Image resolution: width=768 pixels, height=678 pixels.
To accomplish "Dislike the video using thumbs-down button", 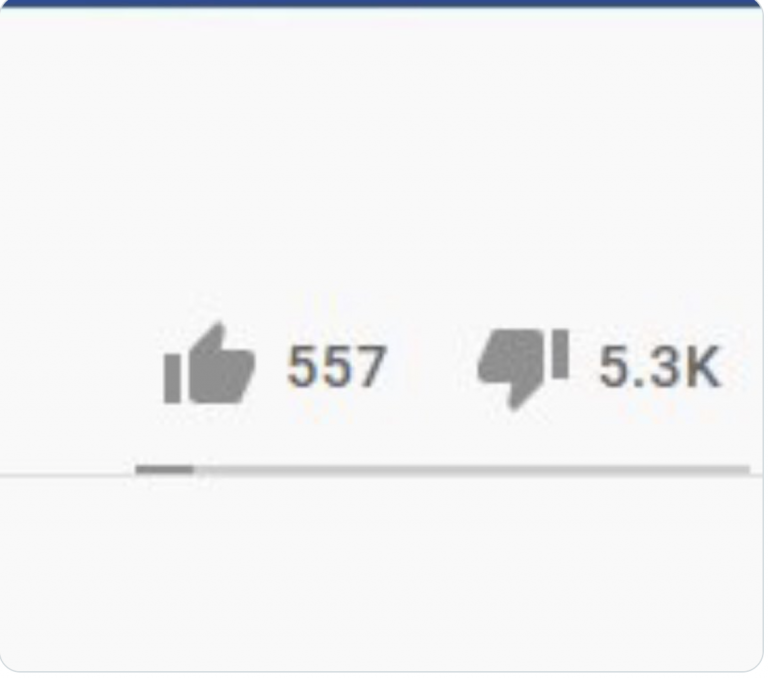I will point(523,369).
